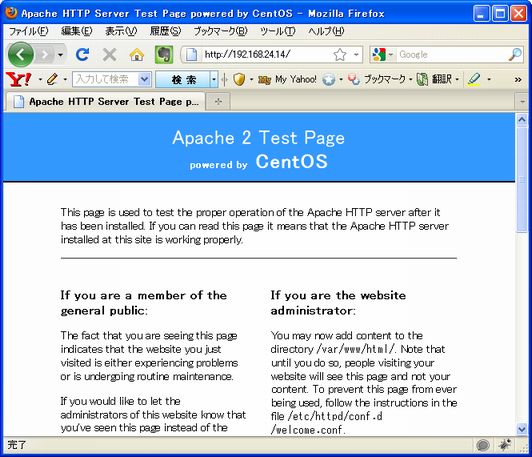Click the Google search input box
This screenshot has width=532, height=457.
pyautogui.click(x=452, y=54)
